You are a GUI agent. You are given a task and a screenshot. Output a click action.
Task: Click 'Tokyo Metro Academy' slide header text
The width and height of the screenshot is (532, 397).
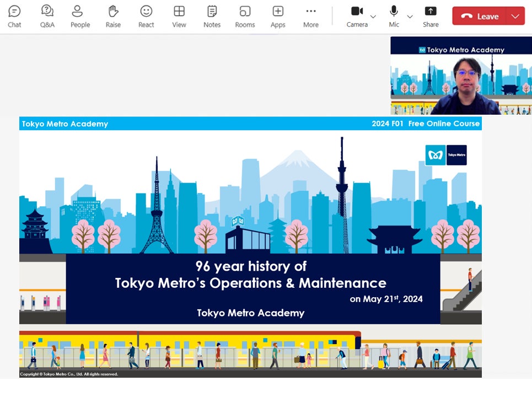point(65,124)
